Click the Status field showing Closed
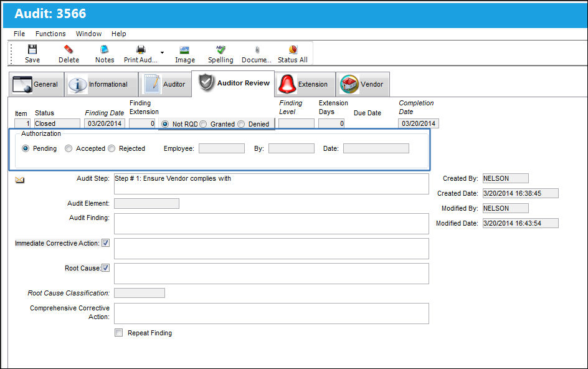The image size is (588, 369). [57, 123]
